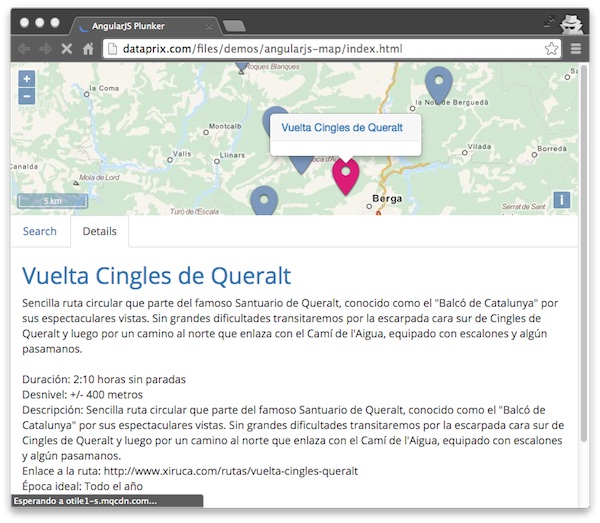This screenshot has width=600, height=523.
Task: Open the browser home page
Action: 88,49
